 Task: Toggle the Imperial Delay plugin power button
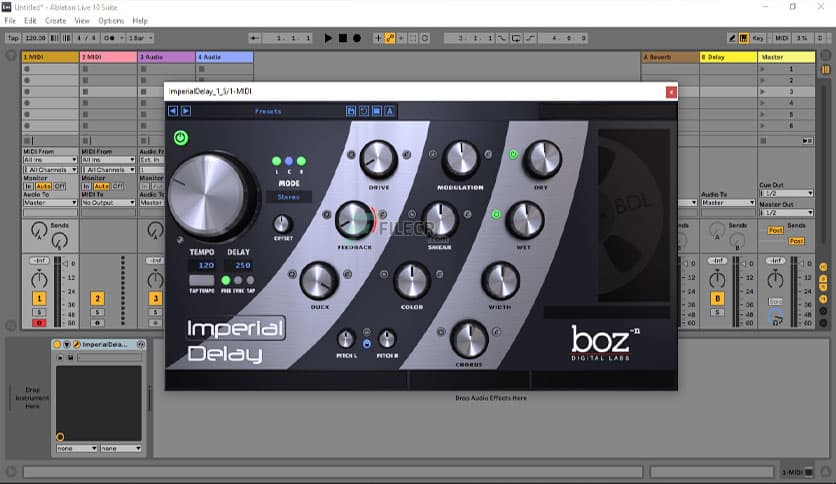pyautogui.click(x=181, y=138)
